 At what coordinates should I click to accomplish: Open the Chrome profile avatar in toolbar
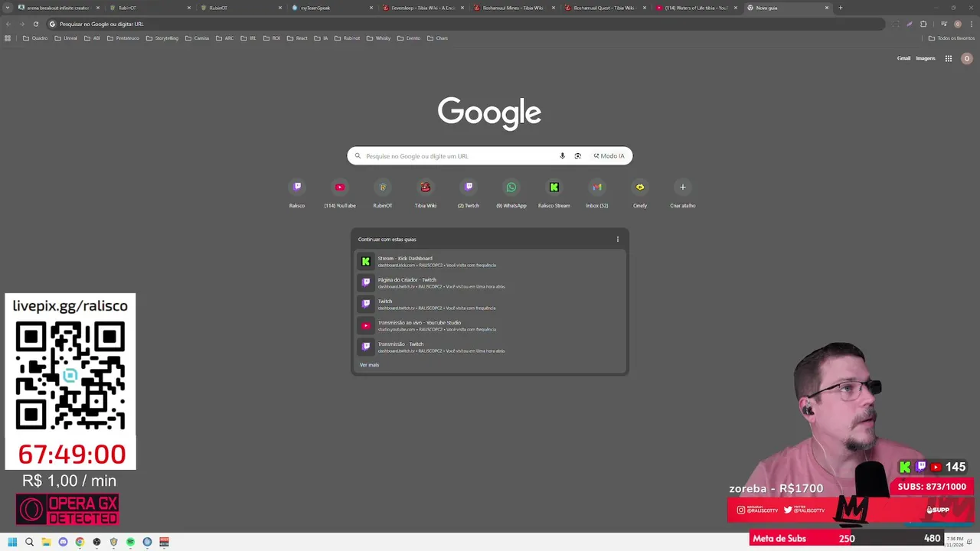pyautogui.click(x=957, y=24)
